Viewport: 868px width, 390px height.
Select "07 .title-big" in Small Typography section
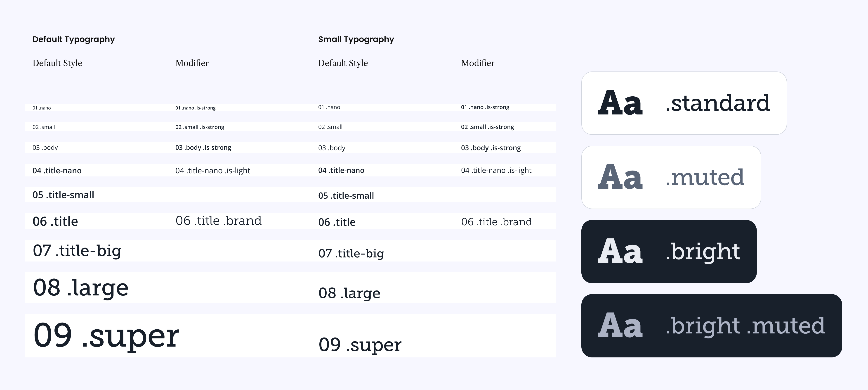click(x=351, y=254)
